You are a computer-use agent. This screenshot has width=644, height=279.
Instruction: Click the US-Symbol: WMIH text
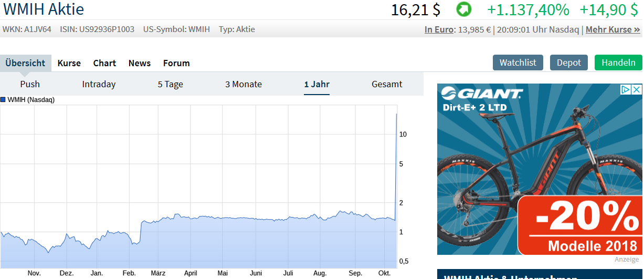point(176,29)
